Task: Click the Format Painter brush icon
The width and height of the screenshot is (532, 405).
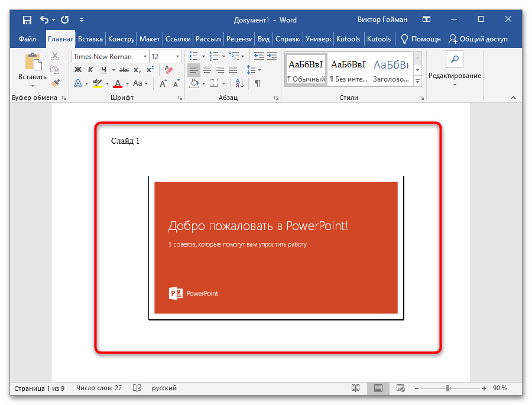Action: coord(55,83)
